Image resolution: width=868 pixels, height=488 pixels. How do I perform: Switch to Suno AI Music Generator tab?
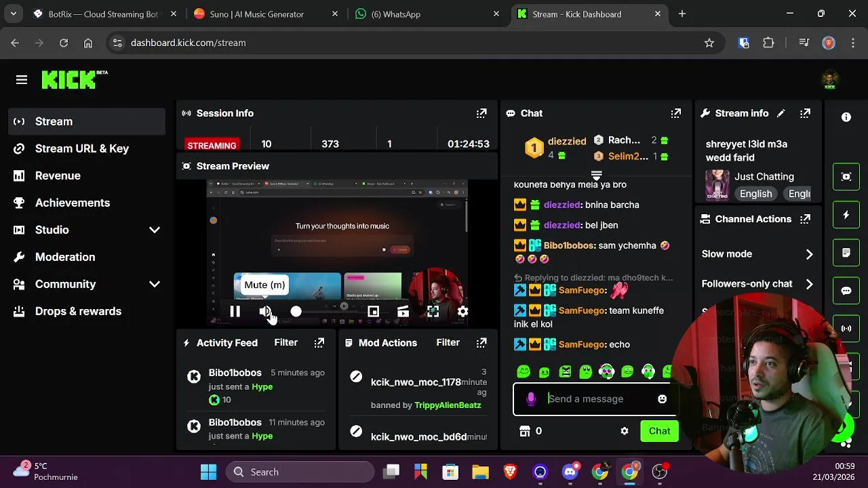(x=265, y=14)
